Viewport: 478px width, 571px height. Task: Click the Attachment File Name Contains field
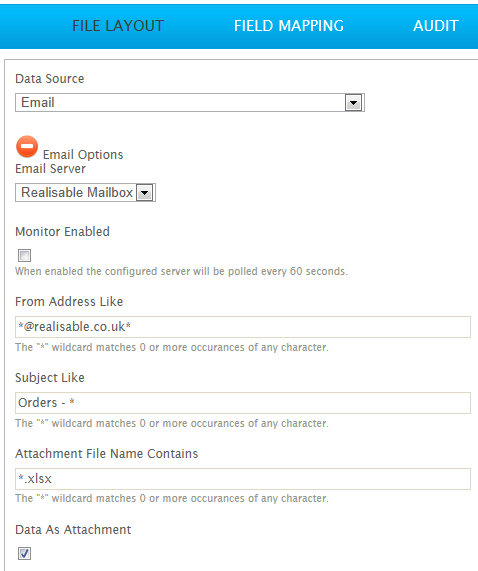click(243, 479)
